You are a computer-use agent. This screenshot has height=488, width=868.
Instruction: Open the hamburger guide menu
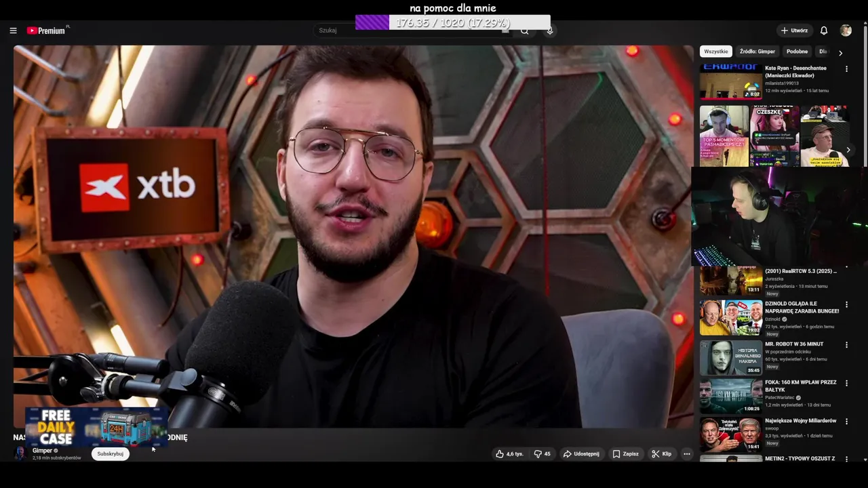[x=13, y=30]
